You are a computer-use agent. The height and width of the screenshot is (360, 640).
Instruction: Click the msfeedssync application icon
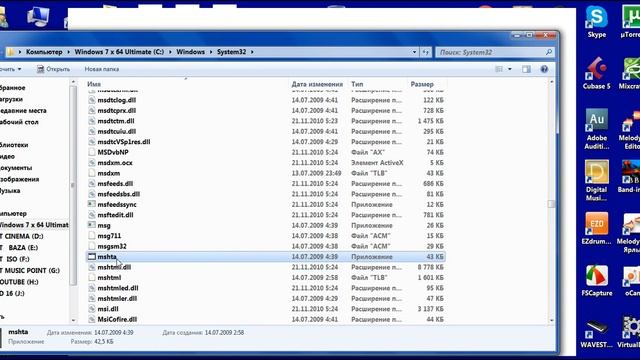pyautogui.click(x=92, y=204)
